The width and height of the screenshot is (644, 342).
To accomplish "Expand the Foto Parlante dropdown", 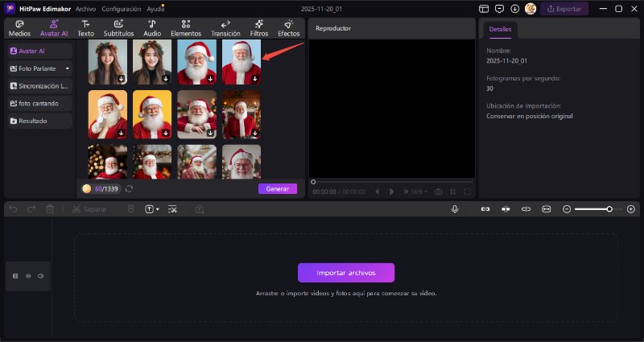I will [68, 68].
